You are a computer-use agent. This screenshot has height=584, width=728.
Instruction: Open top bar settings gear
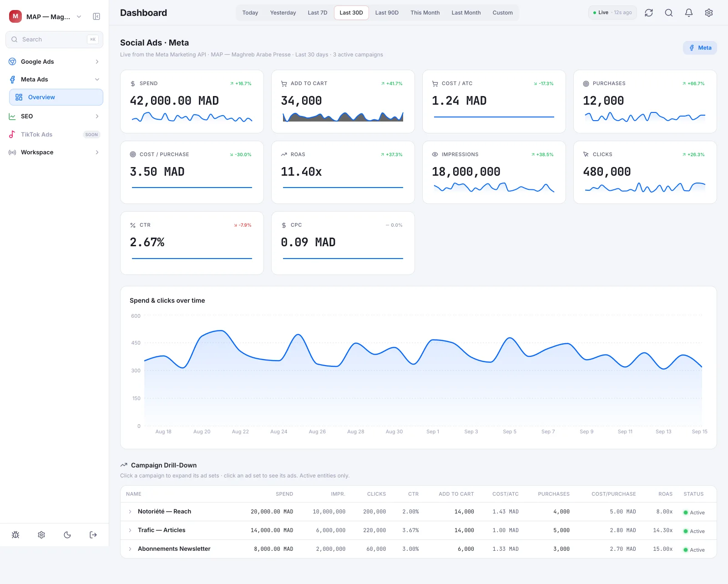709,13
